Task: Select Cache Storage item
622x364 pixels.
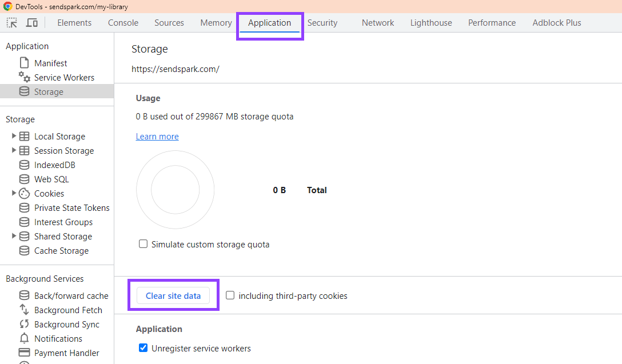Action: tap(62, 251)
